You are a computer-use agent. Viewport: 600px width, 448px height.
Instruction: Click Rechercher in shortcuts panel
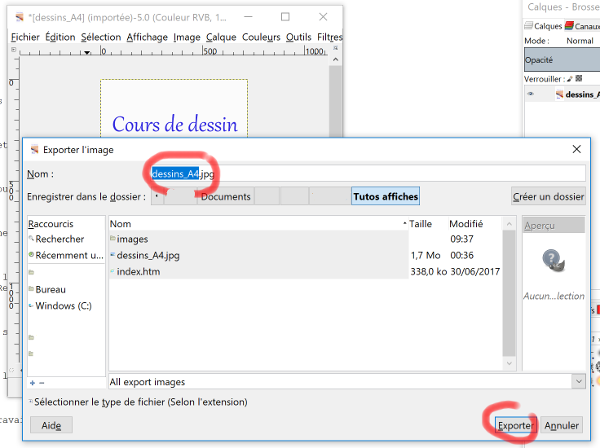pos(57,239)
